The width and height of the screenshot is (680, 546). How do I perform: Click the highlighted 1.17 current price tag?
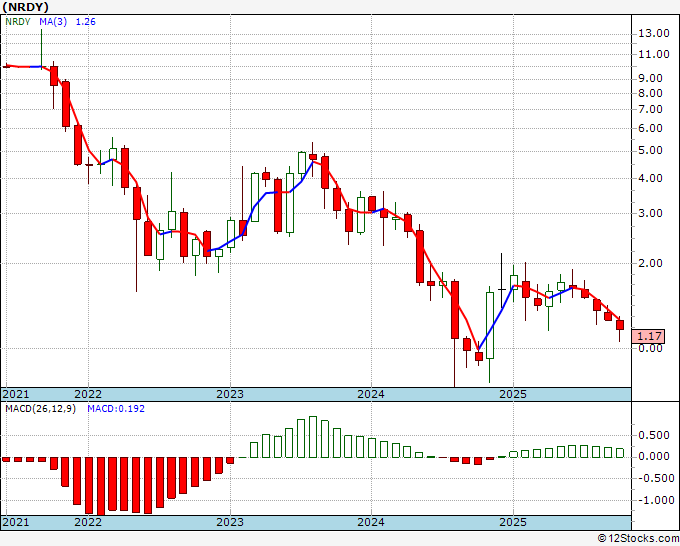(648, 336)
